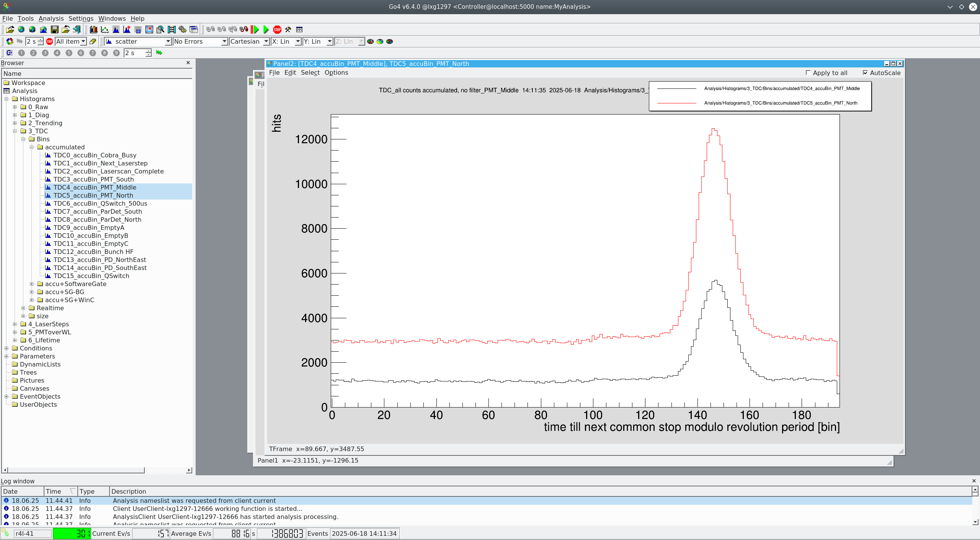Toggle the AutoScale checkbox
The width and height of the screenshot is (980, 540).
(865, 73)
